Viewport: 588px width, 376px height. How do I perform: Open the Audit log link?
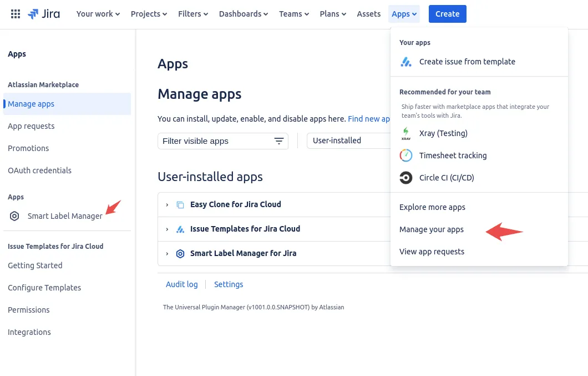(182, 284)
